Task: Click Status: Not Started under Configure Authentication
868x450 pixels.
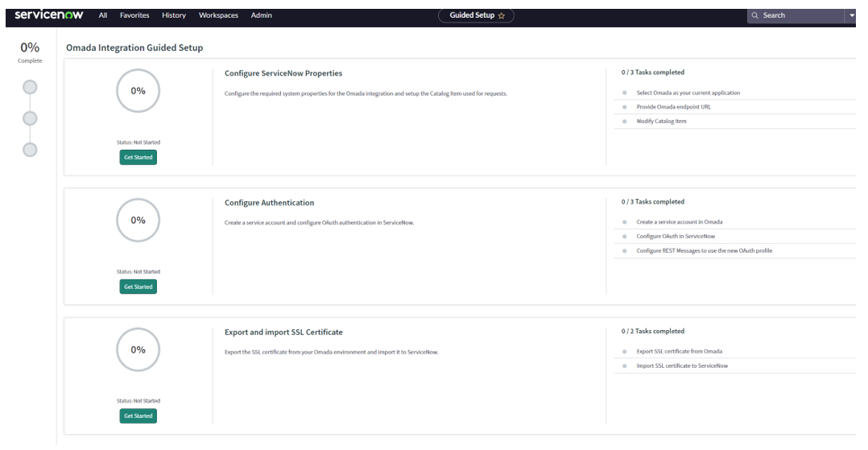Action: 138,272
